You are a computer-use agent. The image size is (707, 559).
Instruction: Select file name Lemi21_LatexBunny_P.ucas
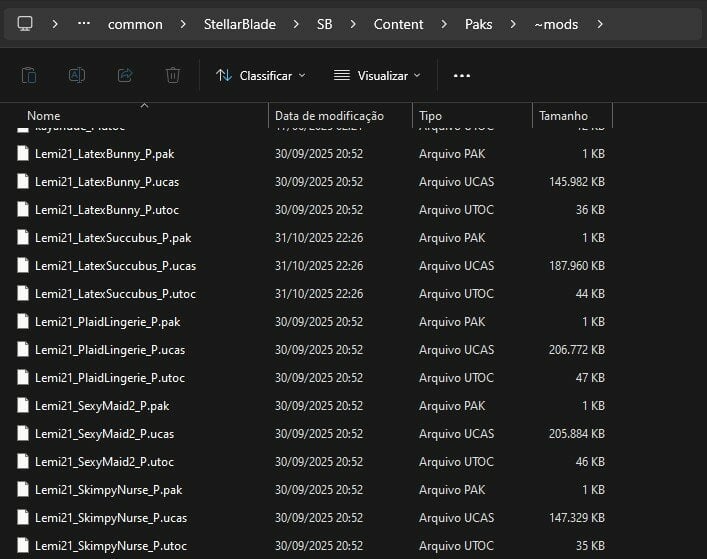pyautogui.click(x=107, y=182)
